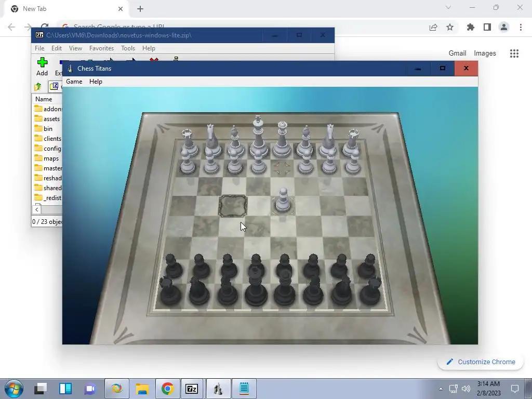Screen dimensions: 532x399
Task: Click the Customize Chrome button
Action: (x=481, y=362)
